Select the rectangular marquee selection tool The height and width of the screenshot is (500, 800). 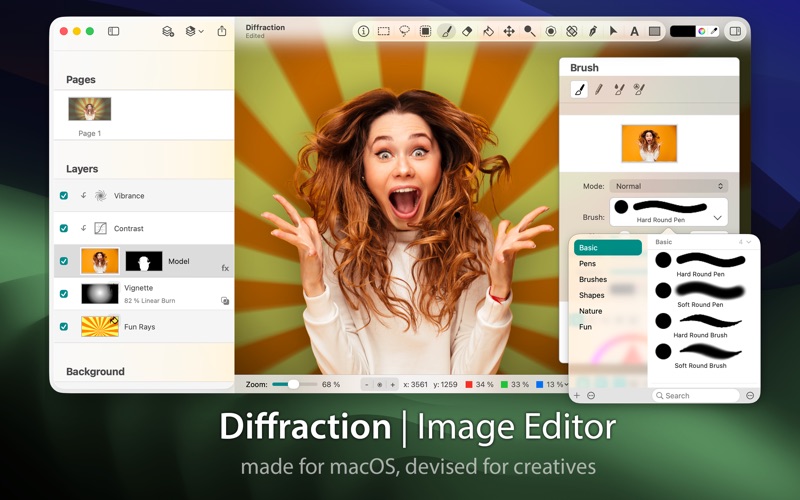[x=384, y=31]
